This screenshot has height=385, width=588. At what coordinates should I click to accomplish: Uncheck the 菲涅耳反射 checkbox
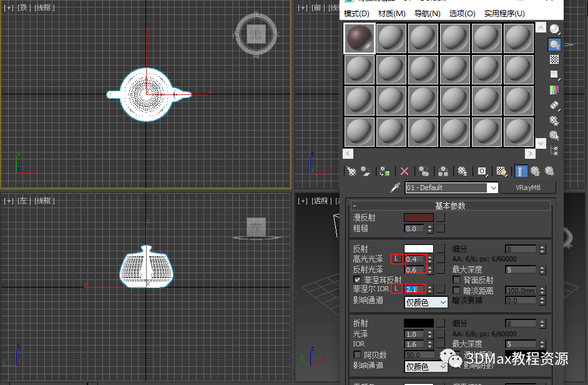click(x=358, y=280)
